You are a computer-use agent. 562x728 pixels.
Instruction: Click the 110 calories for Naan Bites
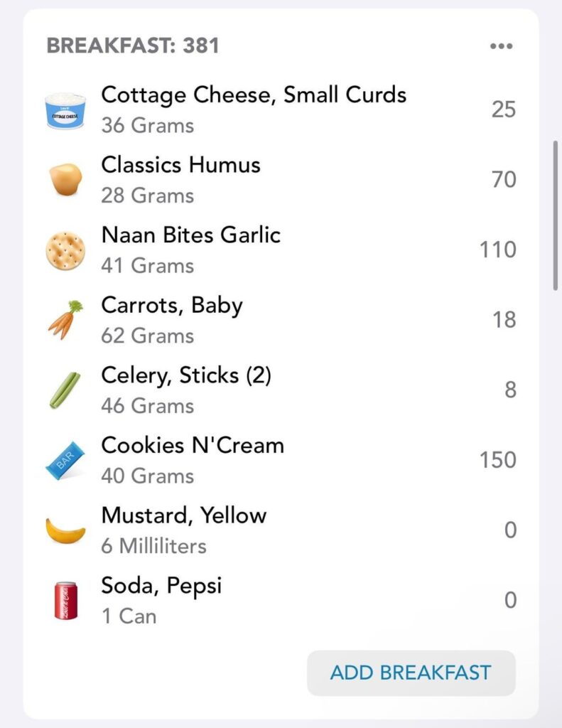pyautogui.click(x=497, y=250)
